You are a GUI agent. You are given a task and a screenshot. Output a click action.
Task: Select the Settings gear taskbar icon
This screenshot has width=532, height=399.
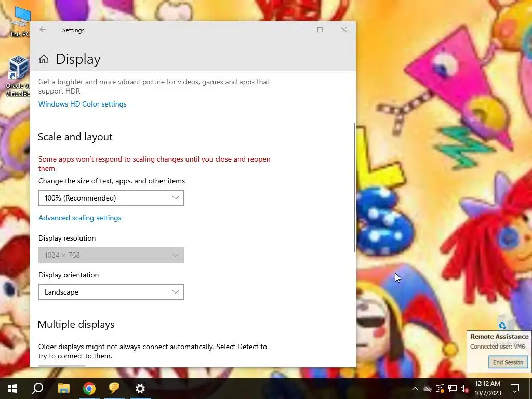[140, 389]
